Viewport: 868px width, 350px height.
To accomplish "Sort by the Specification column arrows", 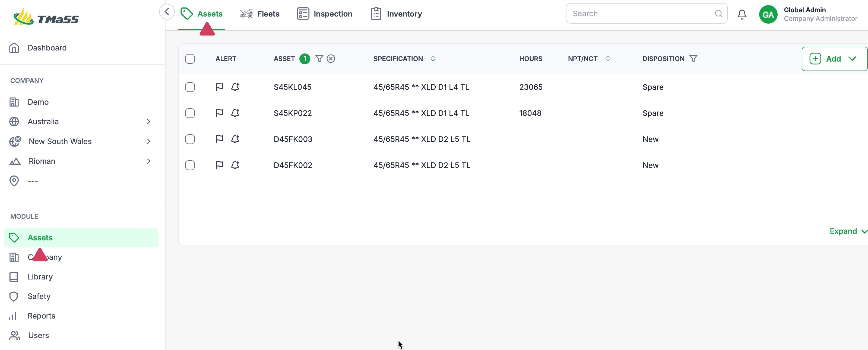I will (433, 59).
